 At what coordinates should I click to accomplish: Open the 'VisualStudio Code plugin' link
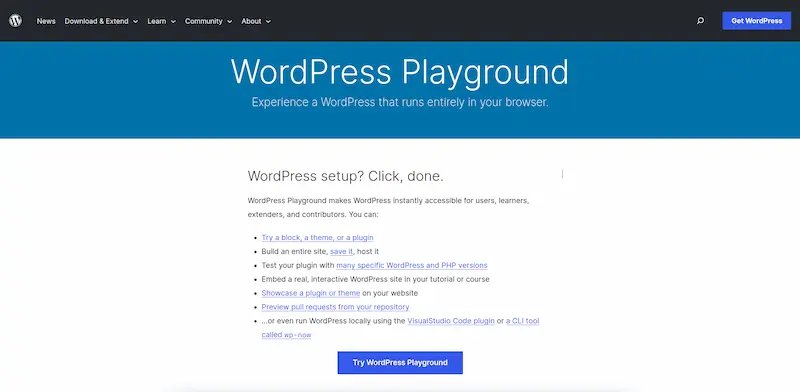click(x=451, y=321)
